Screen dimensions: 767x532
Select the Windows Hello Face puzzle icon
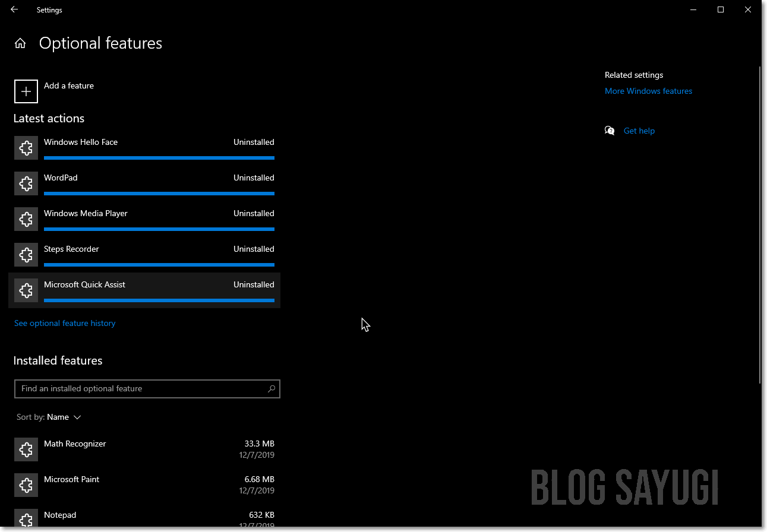[26, 148]
